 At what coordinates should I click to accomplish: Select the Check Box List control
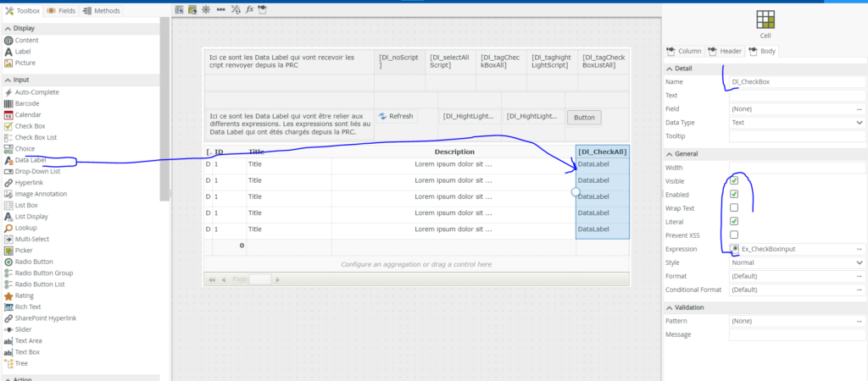coord(30,137)
